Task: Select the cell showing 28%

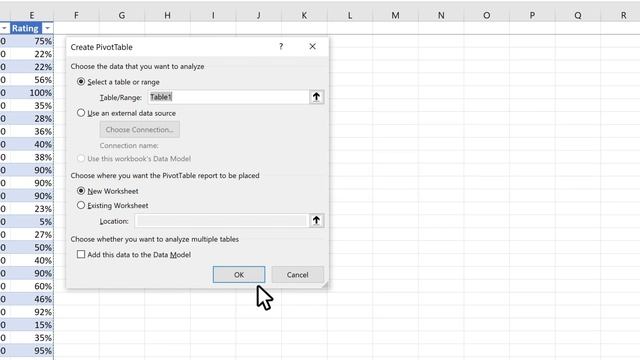Action: click(x=31, y=119)
